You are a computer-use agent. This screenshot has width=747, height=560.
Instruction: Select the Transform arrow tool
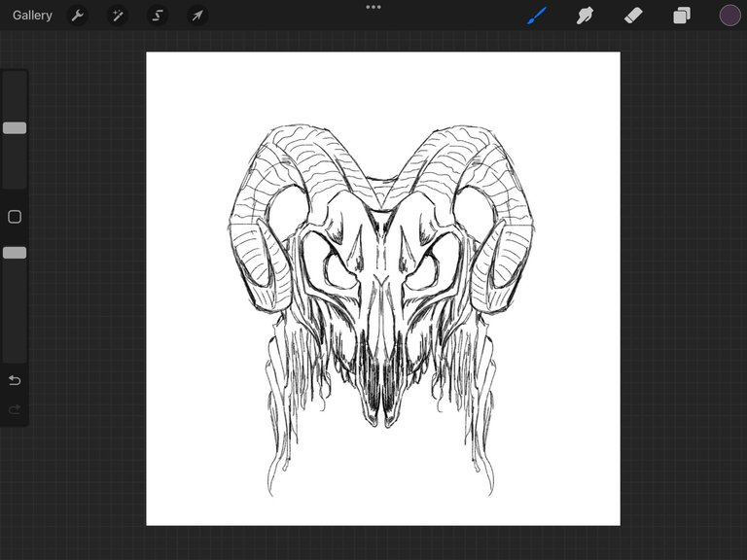click(x=197, y=16)
